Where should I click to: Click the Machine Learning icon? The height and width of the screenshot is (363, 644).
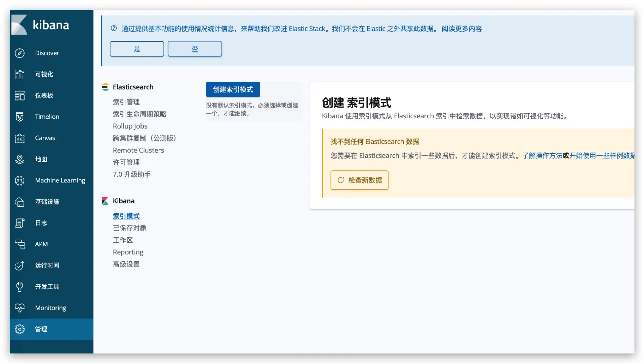click(x=19, y=180)
